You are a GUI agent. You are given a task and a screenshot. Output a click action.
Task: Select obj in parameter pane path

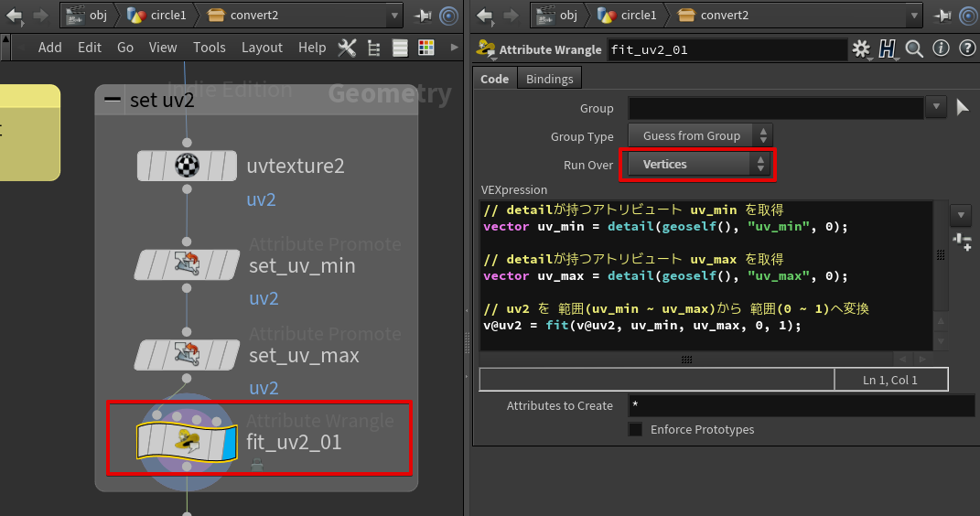coord(558,15)
